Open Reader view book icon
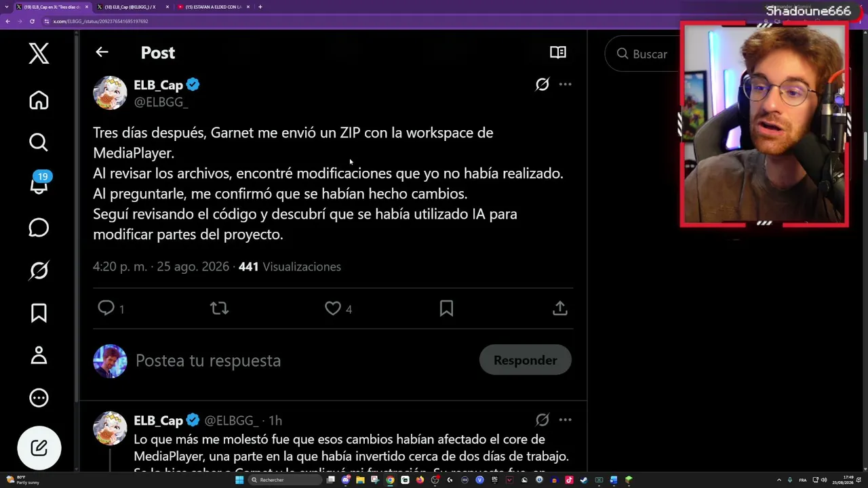This screenshot has height=488, width=868. point(558,52)
